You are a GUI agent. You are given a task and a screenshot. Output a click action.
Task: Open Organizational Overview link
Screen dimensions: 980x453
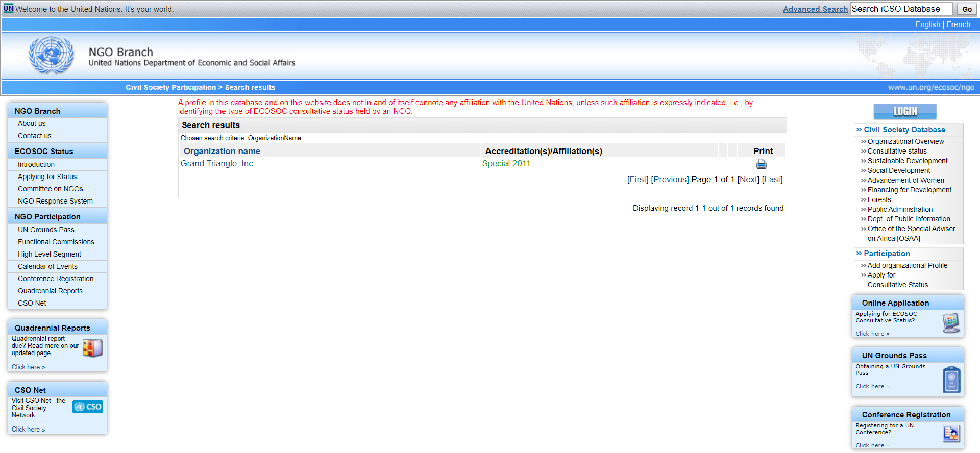[906, 141]
